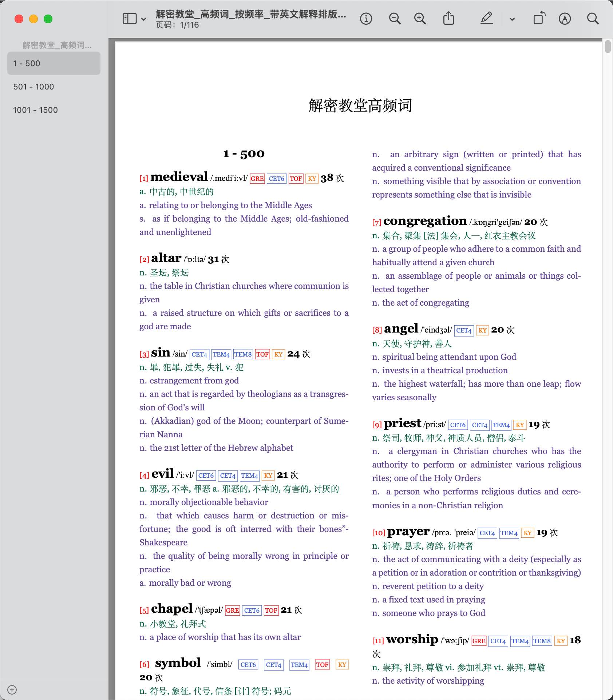Click the window title text
The width and height of the screenshot is (613, 700).
click(251, 14)
